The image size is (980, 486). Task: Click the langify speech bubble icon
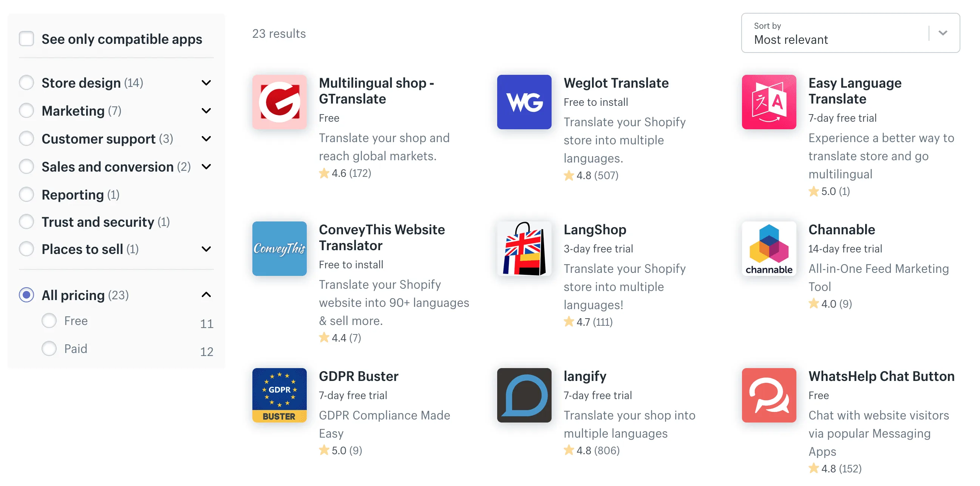click(524, 395)
